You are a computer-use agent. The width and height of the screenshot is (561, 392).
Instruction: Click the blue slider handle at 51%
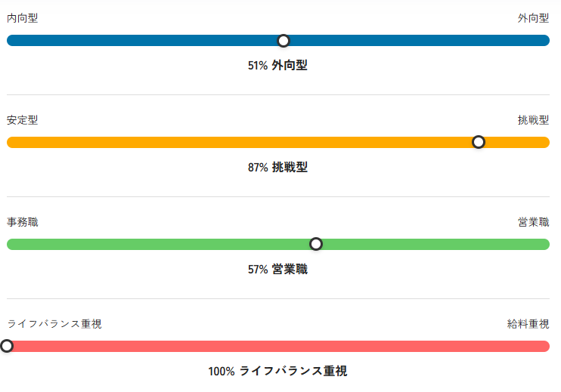point(284,41)
